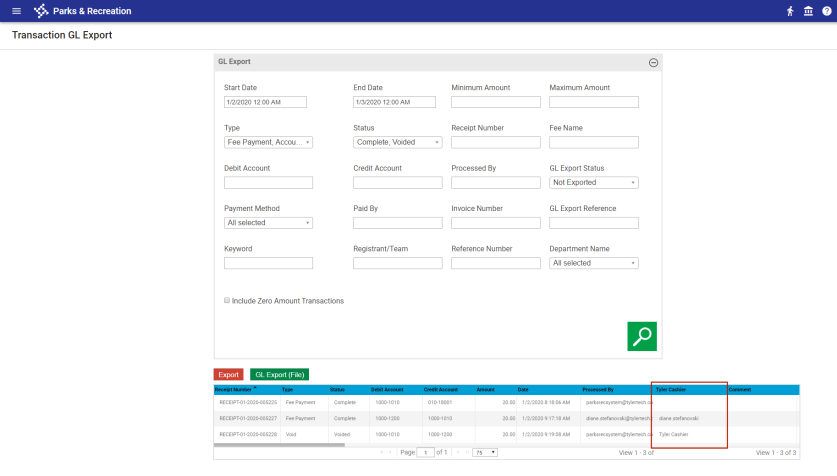The width and height of the screenshot is (837, 476).
Task: Click the Parks & Recreation logo
Action: tap(40, 11)
